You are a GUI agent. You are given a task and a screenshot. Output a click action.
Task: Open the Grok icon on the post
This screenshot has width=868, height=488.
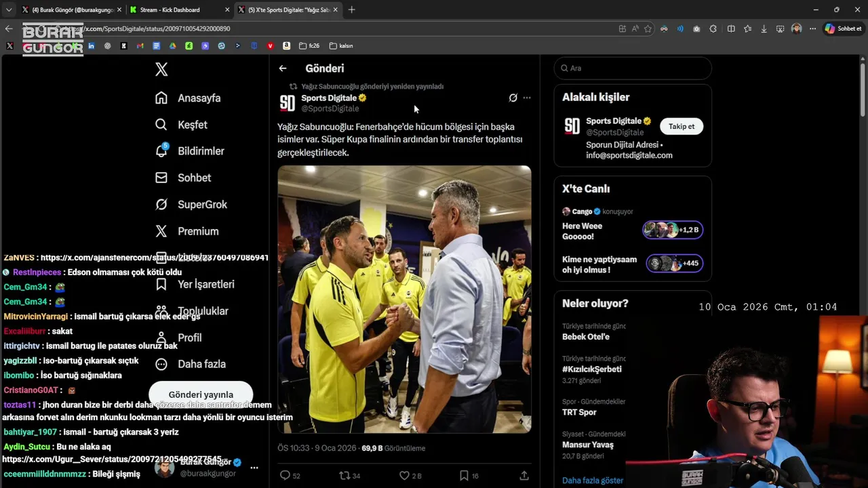(x=513, y=98)
